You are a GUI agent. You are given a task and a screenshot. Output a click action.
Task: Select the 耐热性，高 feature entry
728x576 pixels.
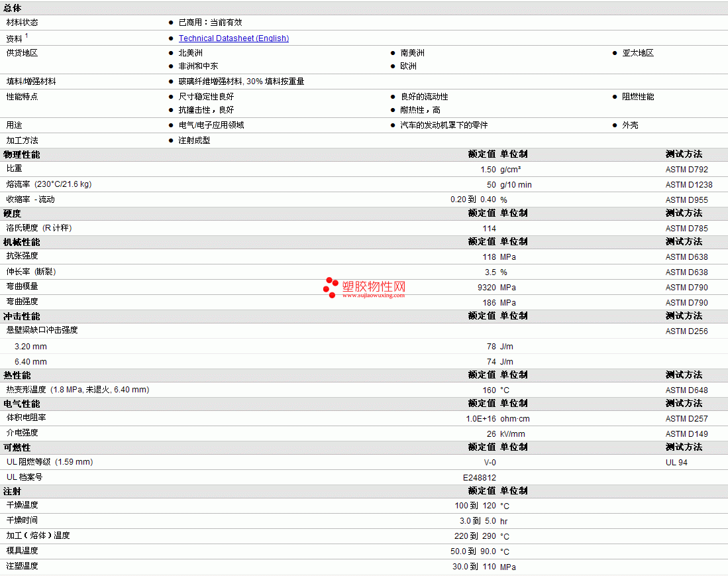[x=420, y=110]
